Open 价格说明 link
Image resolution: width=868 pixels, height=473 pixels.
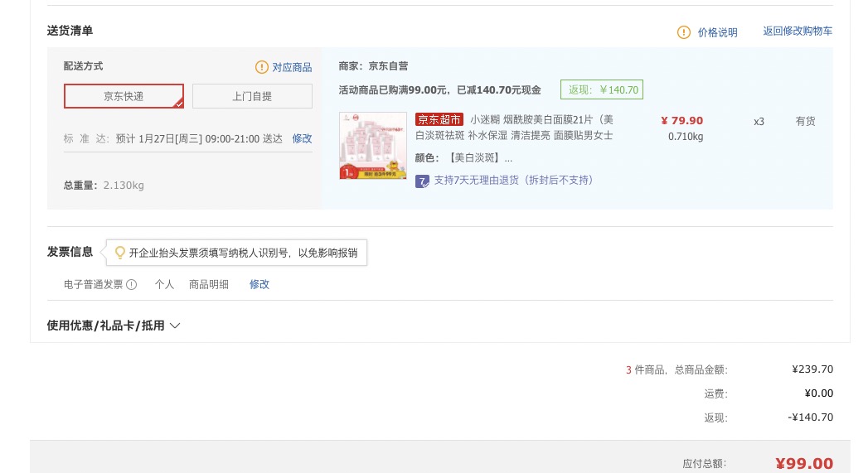[x=717, y=32]
